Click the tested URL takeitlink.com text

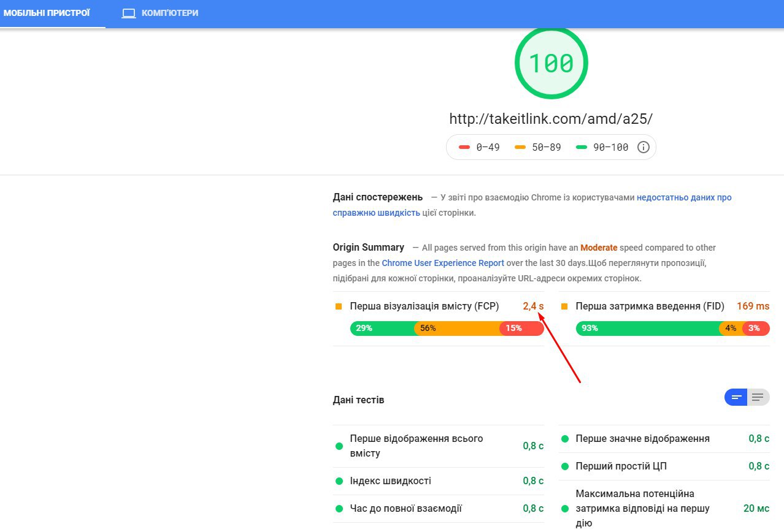(550, 119)
